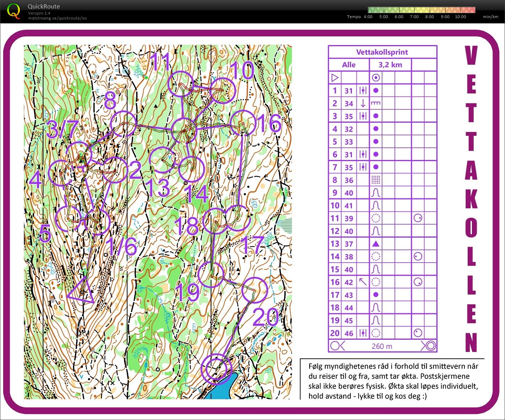Click the 4:00 mark on the tempo scale
The width and height of the screenshot is (505, 420).
(368, 17)
